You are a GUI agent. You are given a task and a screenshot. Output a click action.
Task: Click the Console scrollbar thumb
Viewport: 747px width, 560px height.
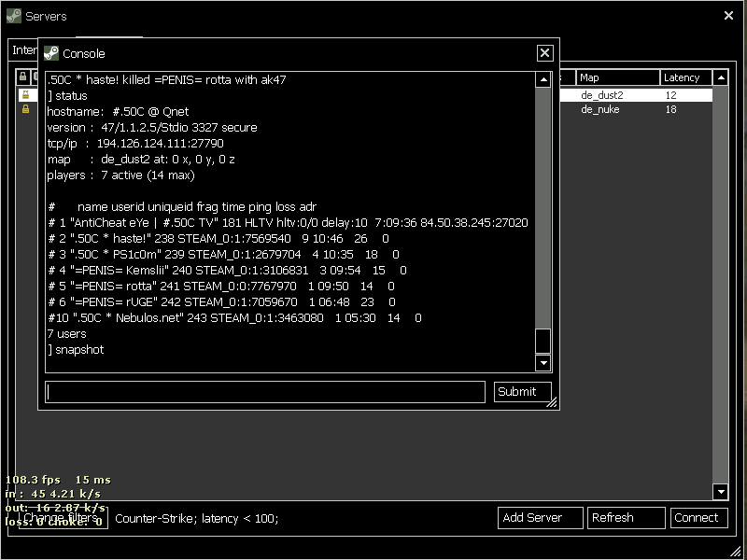543,341
